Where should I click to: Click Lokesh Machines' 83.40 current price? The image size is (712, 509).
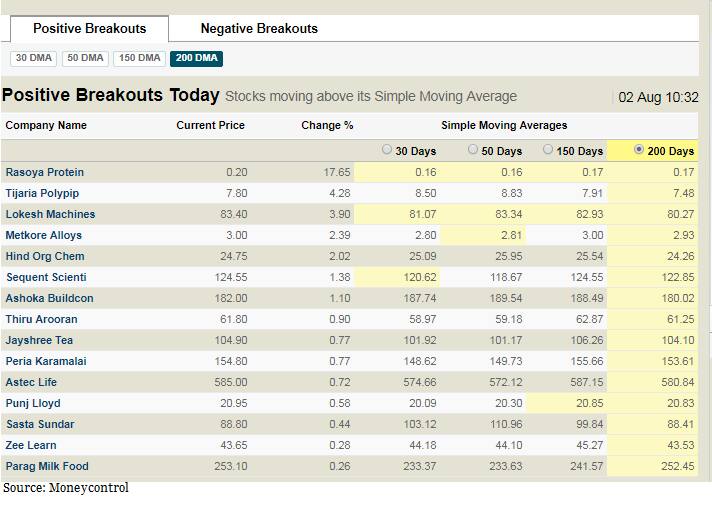[x=234, y=214]
